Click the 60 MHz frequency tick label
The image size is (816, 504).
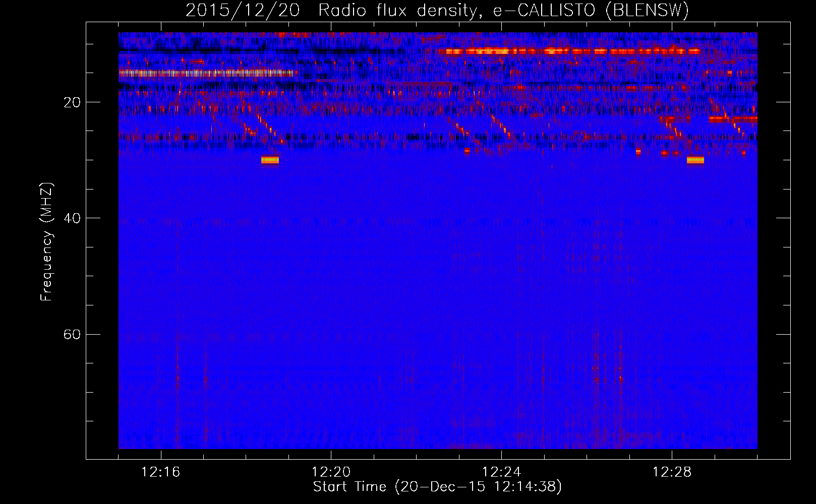click(x=72, y=335)
